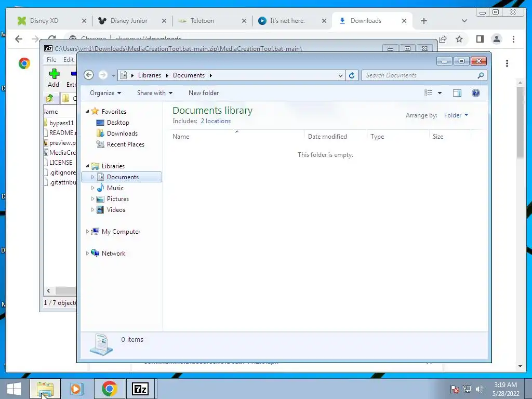Click the taskbar clock
The height and width of the screenshot is (399, 532).
click(x=506, y=389)
